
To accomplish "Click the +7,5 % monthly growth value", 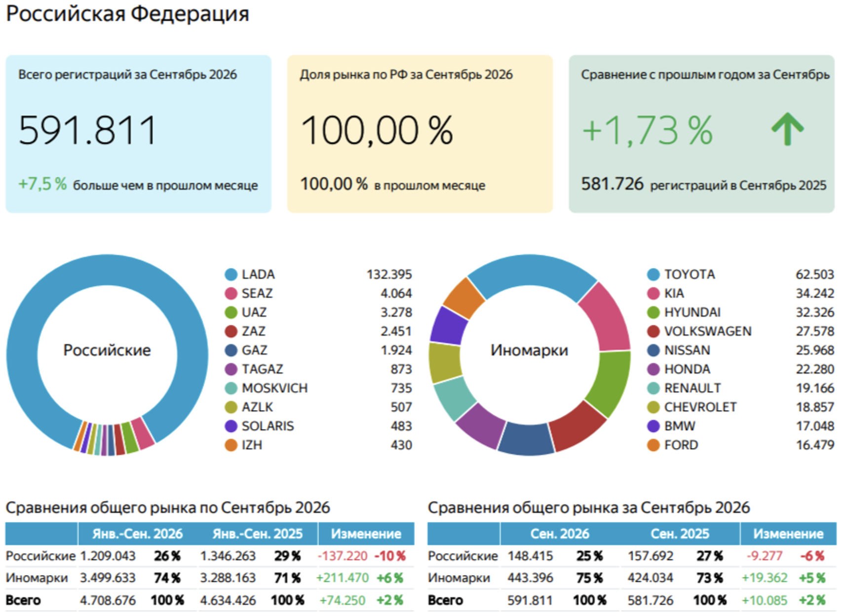I will click(42, 184).
